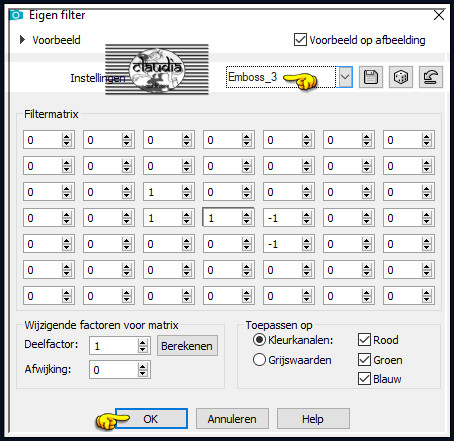Viewport: 454px width, 441px height.
Task: Adjust spinner of row 4 -1 cell
Action: (307, 218)
